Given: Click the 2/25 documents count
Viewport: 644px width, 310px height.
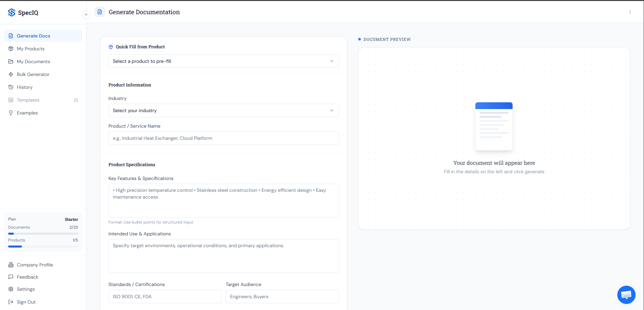Looking at the screenshot, I should [74, 227].
